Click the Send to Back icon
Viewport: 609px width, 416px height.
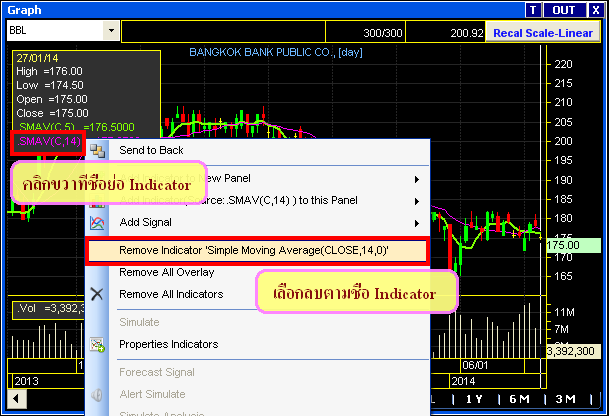click(97, 151)
